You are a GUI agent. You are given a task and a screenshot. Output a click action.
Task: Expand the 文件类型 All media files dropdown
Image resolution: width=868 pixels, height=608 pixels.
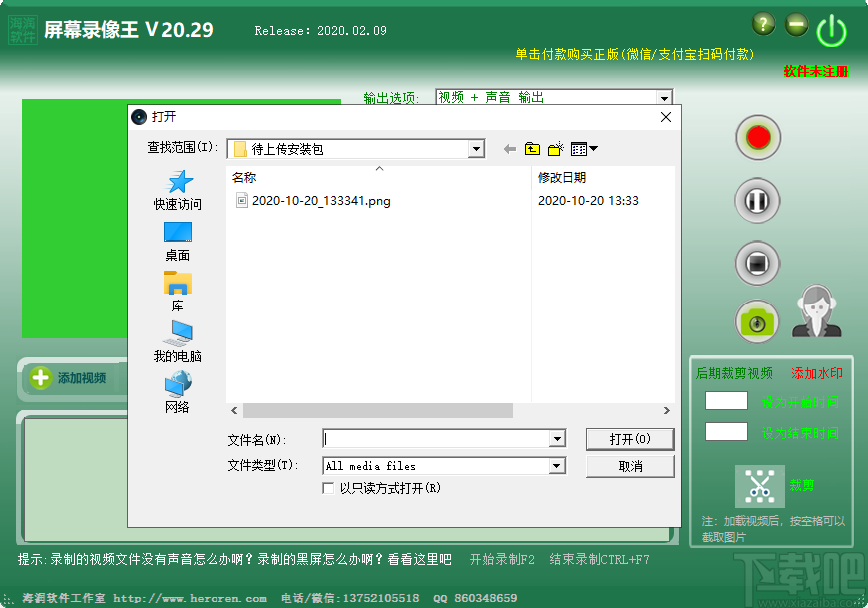tap(557, 466)
